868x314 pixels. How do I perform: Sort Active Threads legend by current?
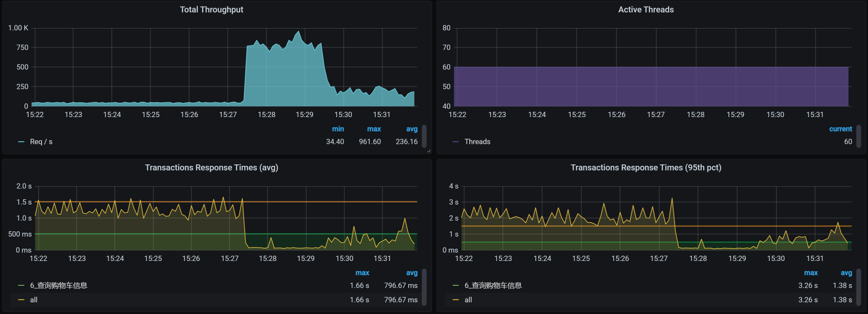840,129
